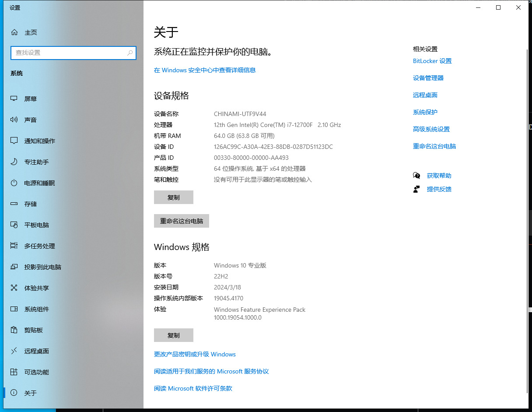Click the 通知和操作 notification icon
This screenshot has width=532, height=412.
[14, 141]
